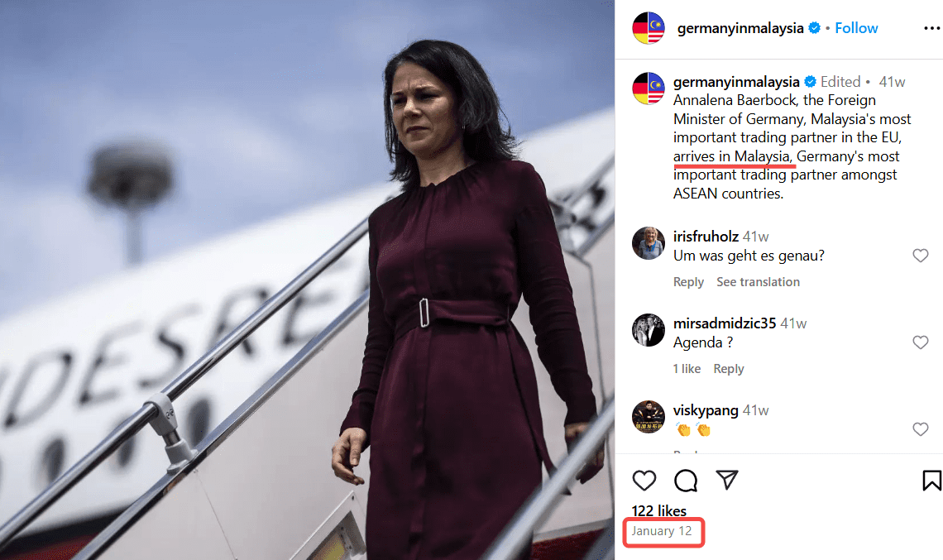Open mirsadmidzic35's profile avatar
This screenshot has height=560, width=943.
649,329
